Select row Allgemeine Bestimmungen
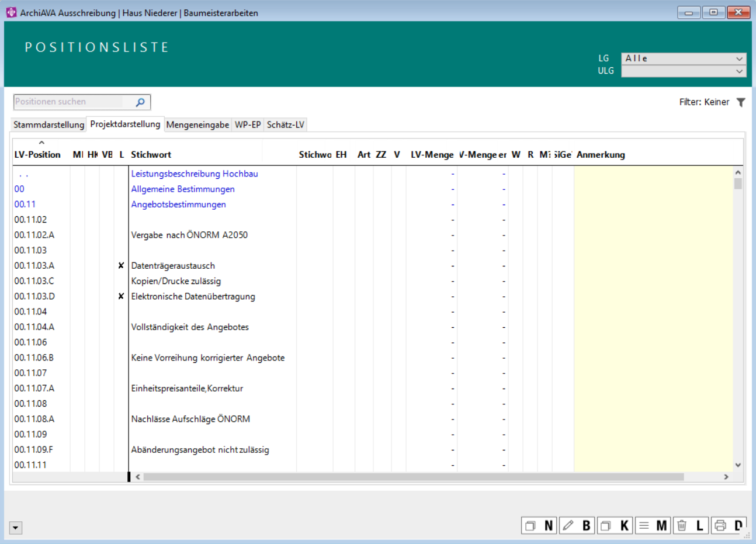This screenshot has width=756, height=544. click(183, 189)
